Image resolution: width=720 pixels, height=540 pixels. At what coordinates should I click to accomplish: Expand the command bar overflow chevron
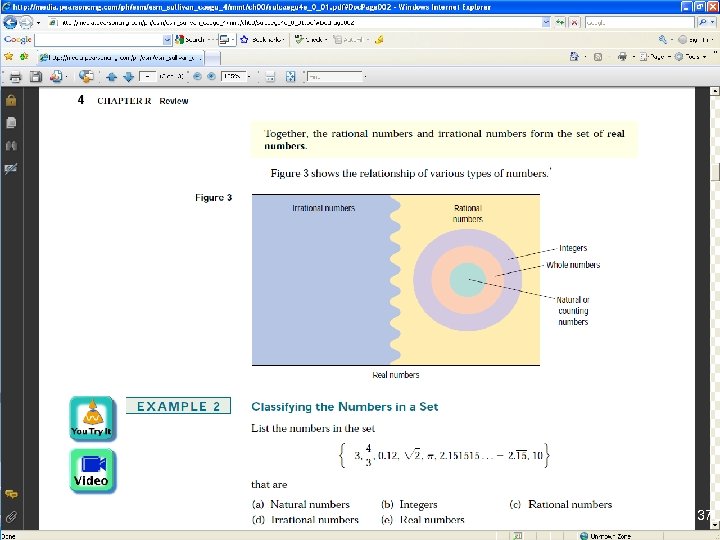[x=715, y=54]
